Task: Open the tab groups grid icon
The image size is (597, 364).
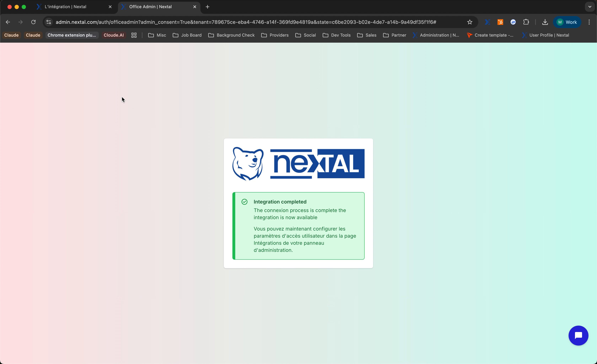Action: 134,35
